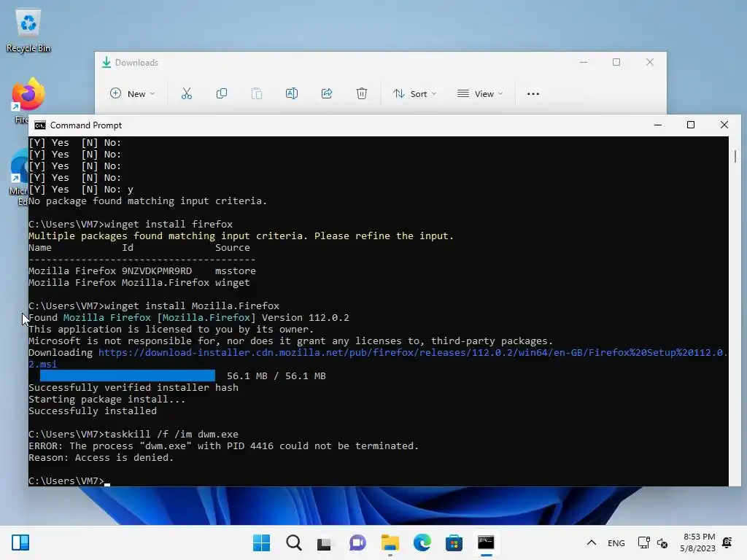Open Task View on the taskbar
Screen dimensions: 747x560
[325, 542]
